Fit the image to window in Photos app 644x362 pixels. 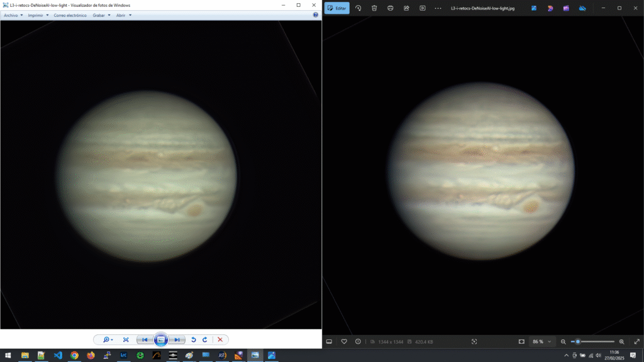click(x=521, y=341)
